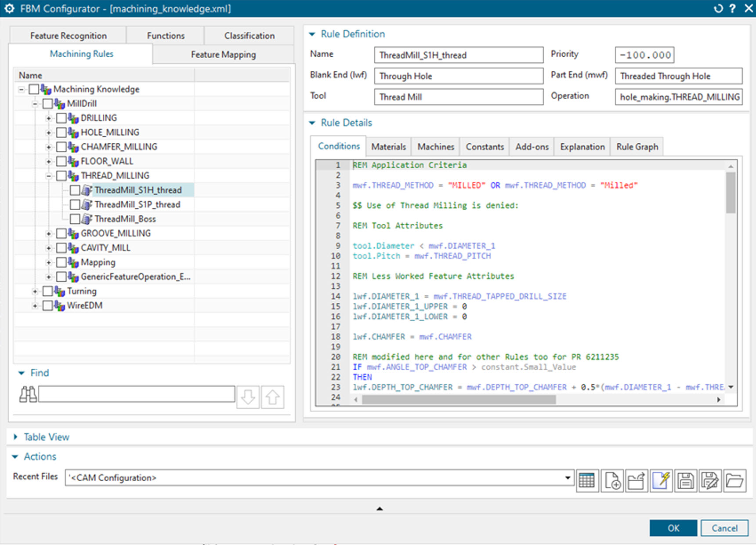Create a new file via the new-document icon
The height and width of the screenshot is (545, 756).
tap(612, 481)
